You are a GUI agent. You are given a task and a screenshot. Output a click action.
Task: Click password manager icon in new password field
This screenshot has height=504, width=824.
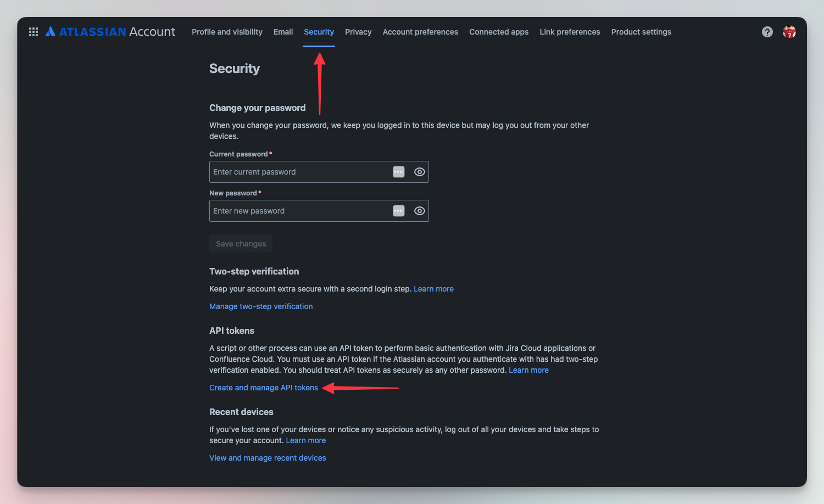click(399, 211)
